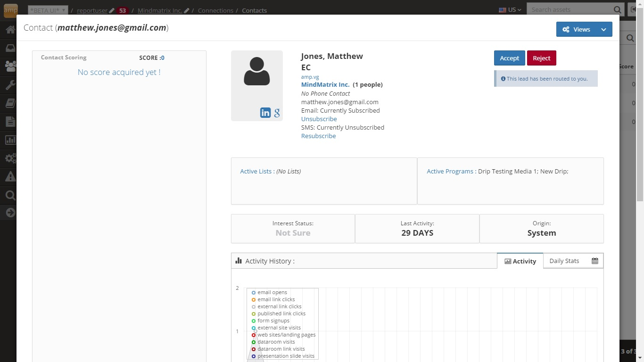Open the warning alerts sidebar icon
Screen dimensions: 644x362
[10, 177]
